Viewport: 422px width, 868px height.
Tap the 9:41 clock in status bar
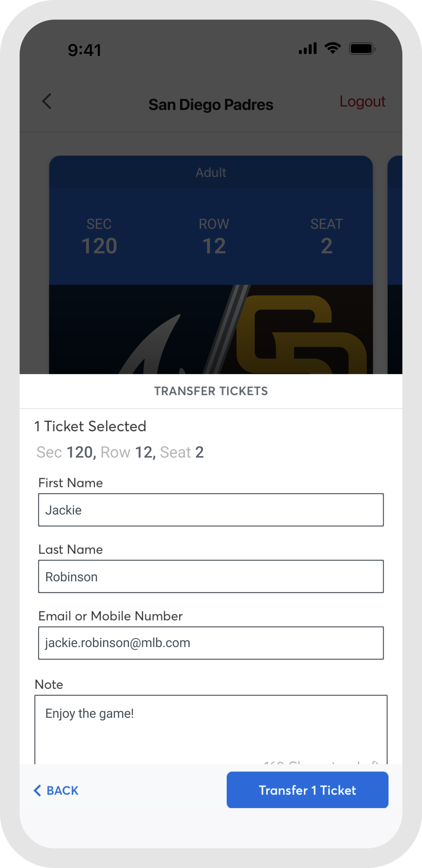coord(84,50)
